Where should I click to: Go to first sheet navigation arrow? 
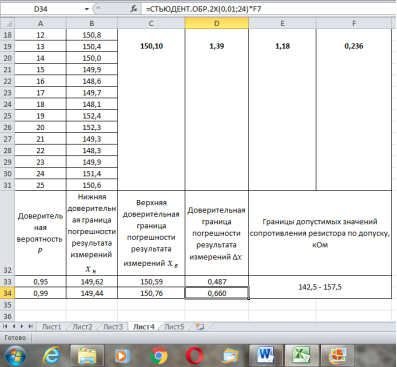point(5,327)
